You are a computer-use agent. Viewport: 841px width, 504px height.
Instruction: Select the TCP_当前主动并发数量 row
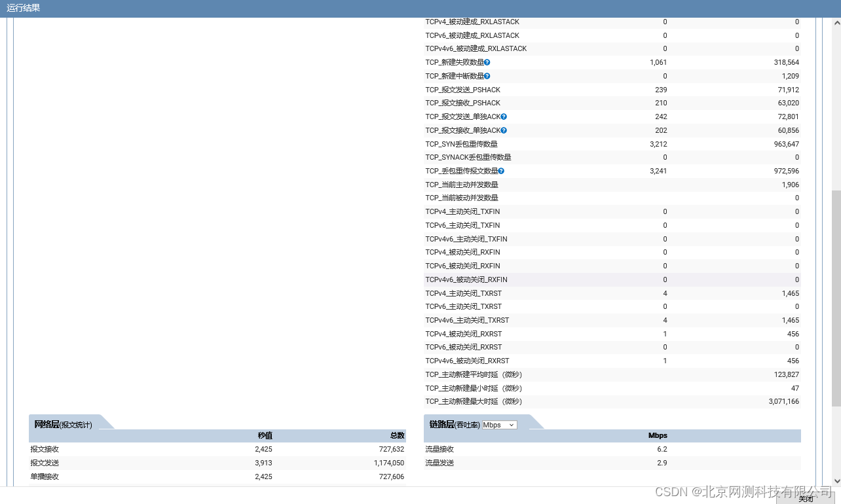(x=612, y=185)
